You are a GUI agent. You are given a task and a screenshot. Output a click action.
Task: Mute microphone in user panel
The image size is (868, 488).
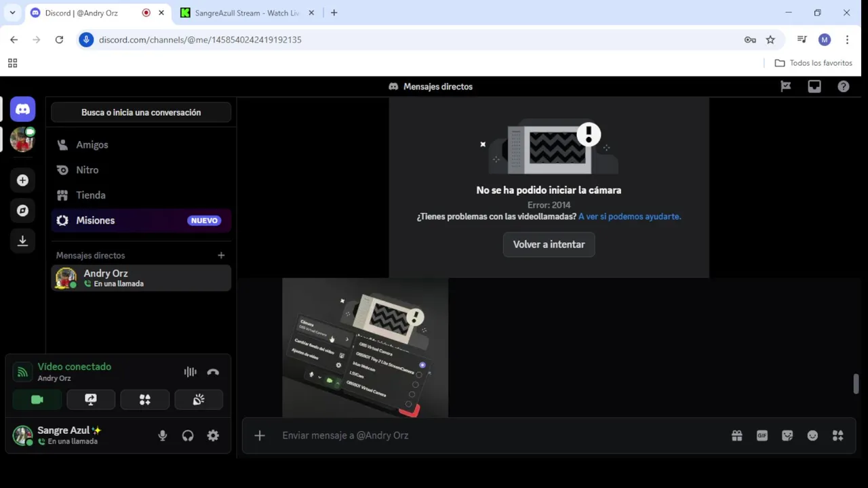pyautogui.click(x=163, y=436)
